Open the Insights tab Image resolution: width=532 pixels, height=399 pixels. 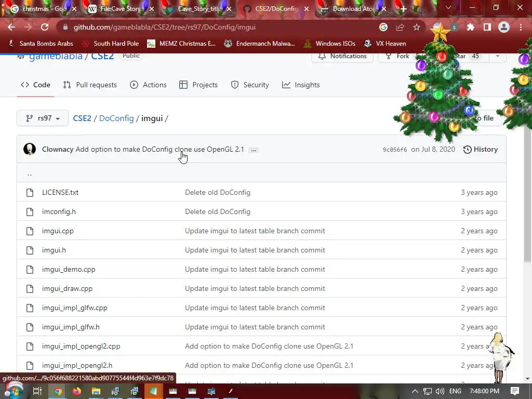pyautogui.click(x=301, y=85)
